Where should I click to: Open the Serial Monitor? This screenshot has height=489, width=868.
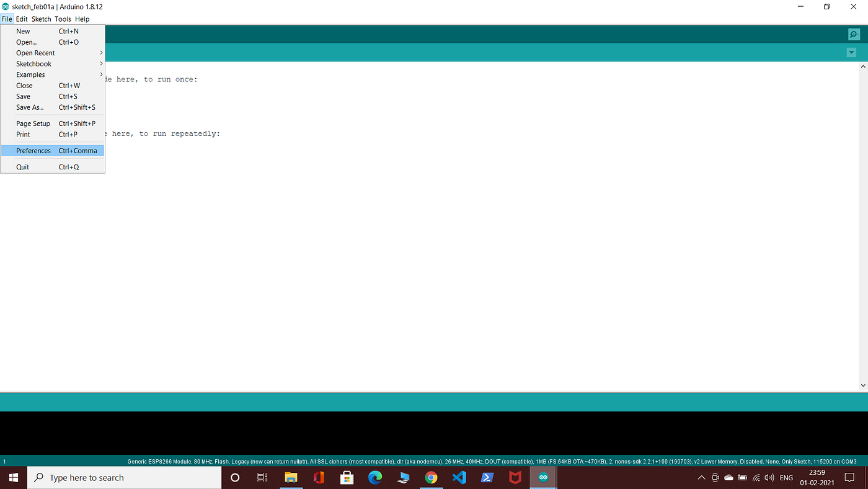coord(854,35)
